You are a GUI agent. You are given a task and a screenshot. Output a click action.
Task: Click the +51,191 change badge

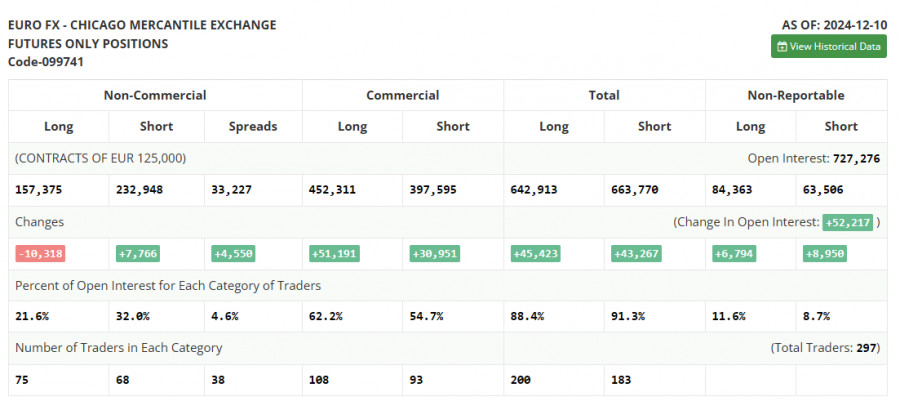click(x=334, y=254)
